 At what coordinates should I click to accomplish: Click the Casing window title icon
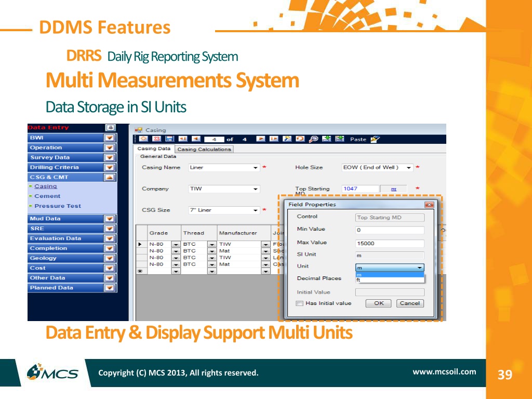(x=138, y=130)
